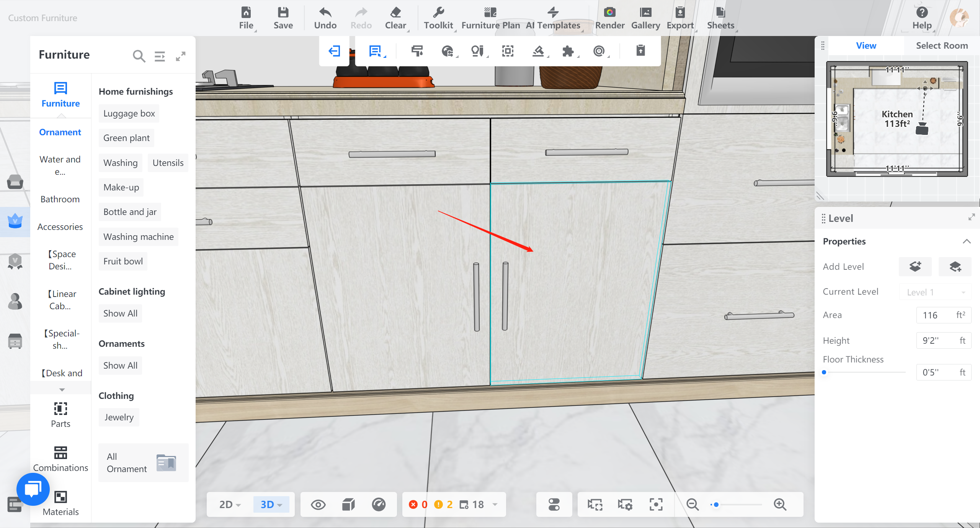Open All Ornament folder button
Image resolution: width=980 pixels, height=528 pixels.
pos(143,462)
